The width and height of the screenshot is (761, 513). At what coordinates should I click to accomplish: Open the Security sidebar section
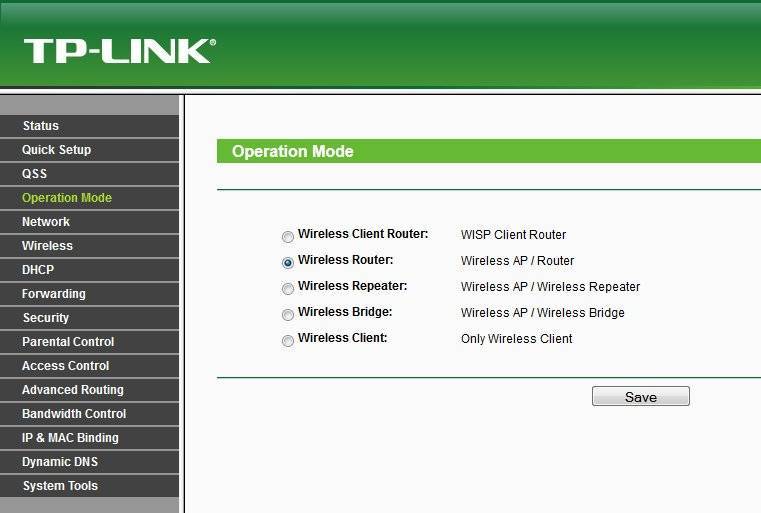tap(89, 318)
